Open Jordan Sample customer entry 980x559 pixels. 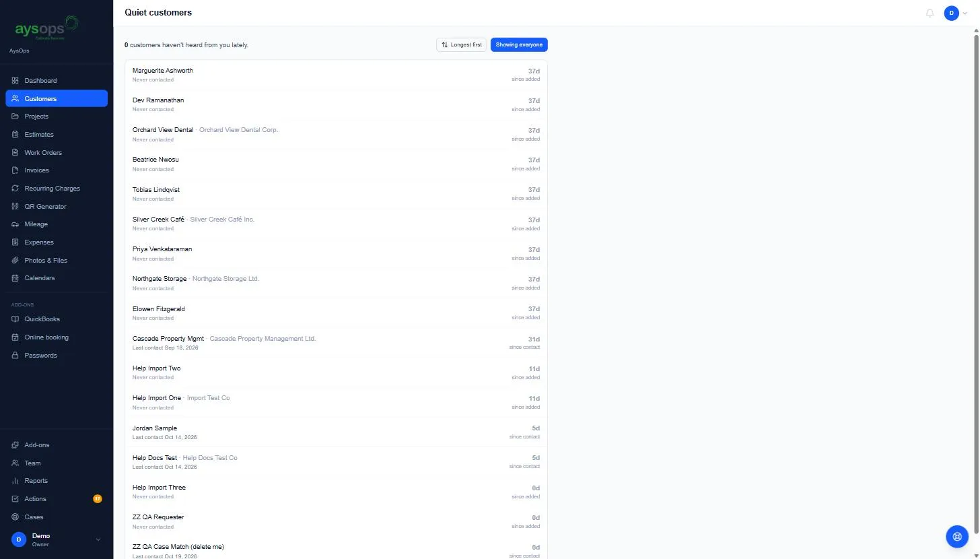(336, 432)
